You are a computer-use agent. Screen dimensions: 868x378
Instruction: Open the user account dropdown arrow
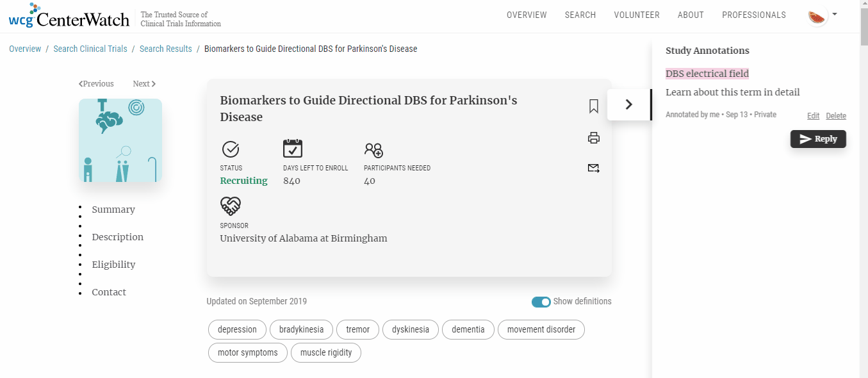(x=835, y=14)
